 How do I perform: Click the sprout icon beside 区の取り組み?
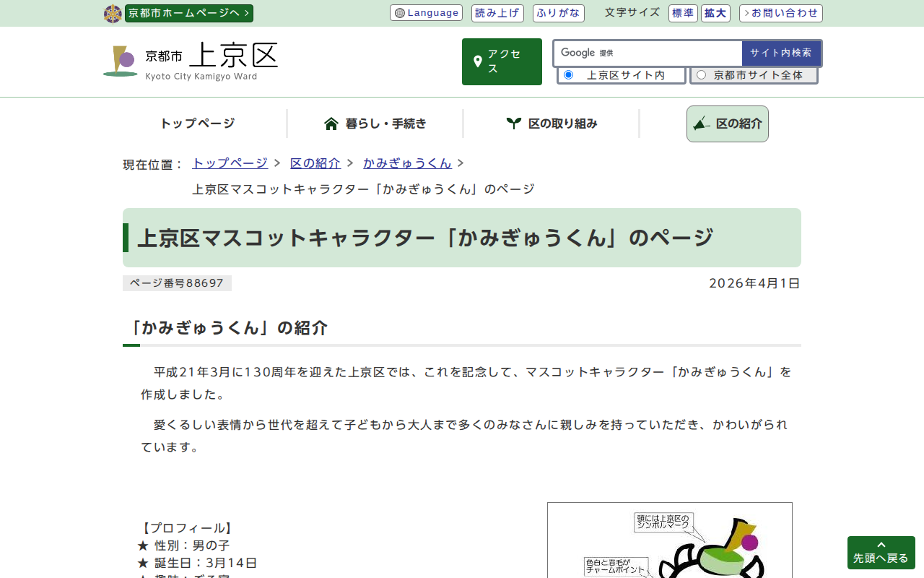tap(514, 124)
